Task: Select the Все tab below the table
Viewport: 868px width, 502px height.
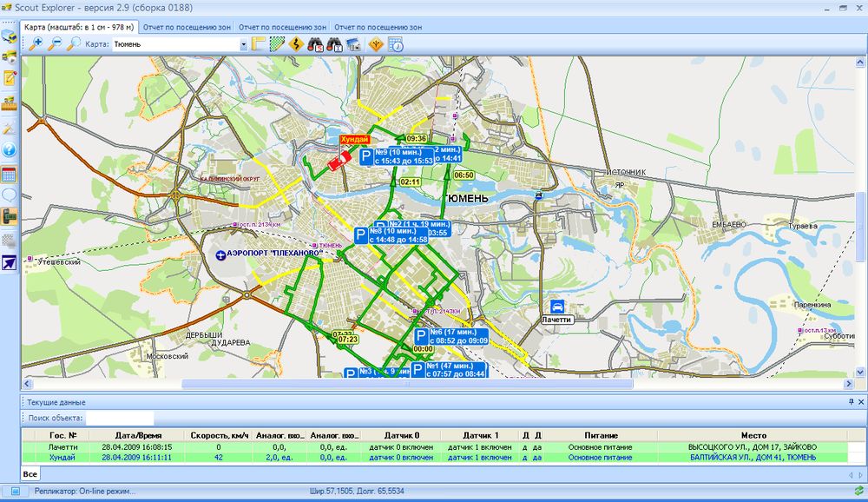Action: pos(30,473)
